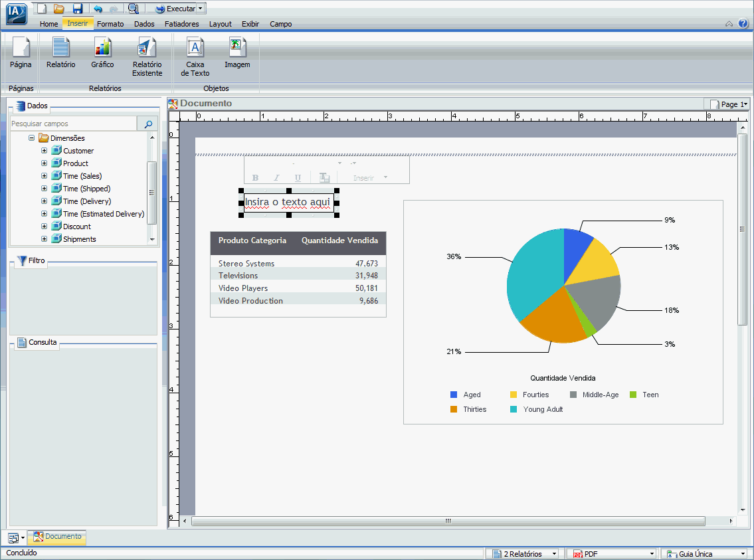Collapse the Dimensões tree node
754x560 pixels.
(31, 138)
